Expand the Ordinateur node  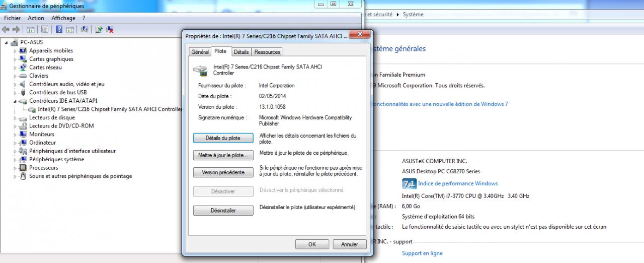(15, 143)
